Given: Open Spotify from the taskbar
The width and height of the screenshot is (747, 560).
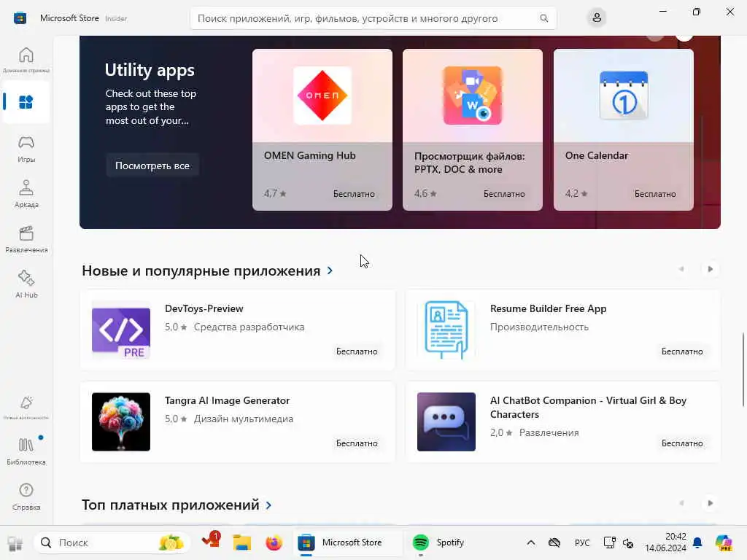Looking at the screenshot, I should click(x=439, y=542).
